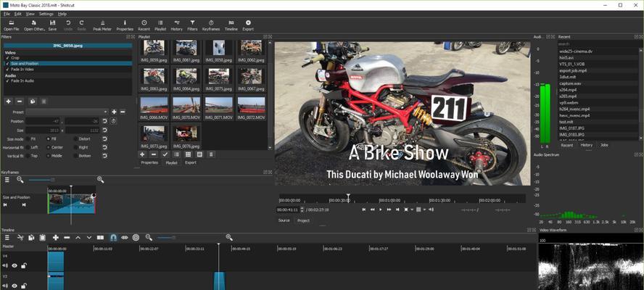Open the Preset dropdown

pyautogui.click(x=67, y=112)
